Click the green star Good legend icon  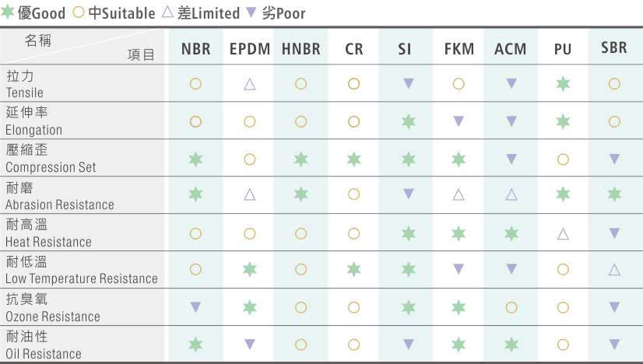(x=7, y=12)
